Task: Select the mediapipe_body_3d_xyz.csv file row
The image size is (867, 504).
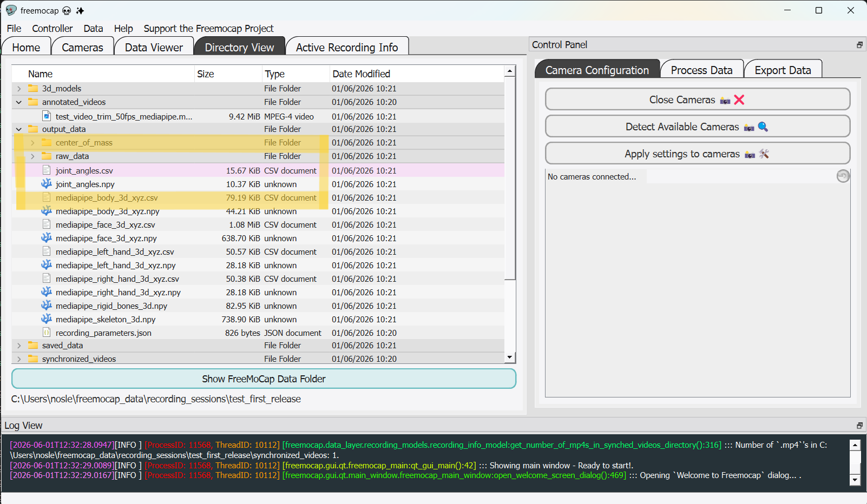Action: [x=258, y=197]
